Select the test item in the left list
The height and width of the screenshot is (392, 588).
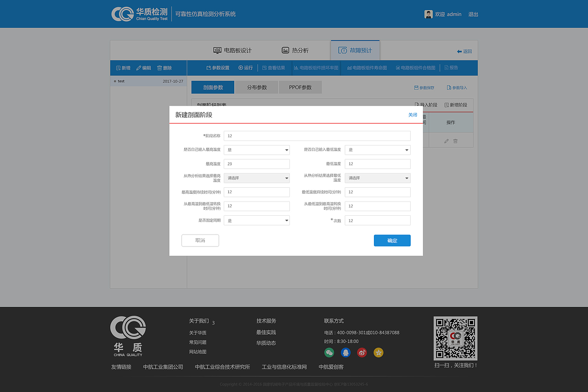[148, 81]
